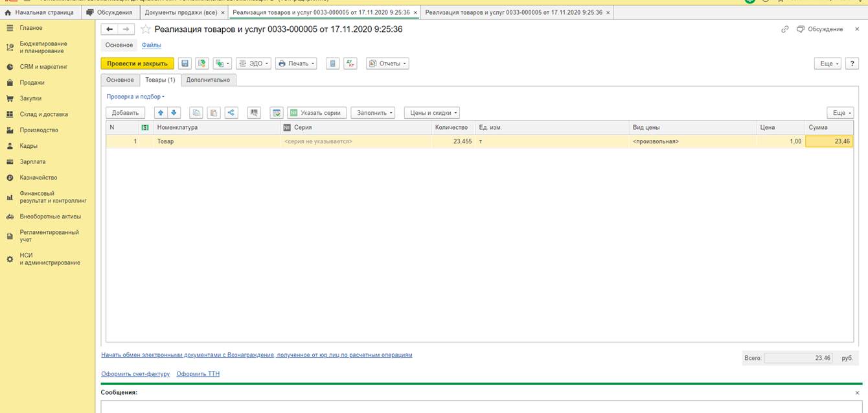This screenshot has width=868, height=413.
Task: Click the fill check icon before Указать серии
Action: [277, 113]
